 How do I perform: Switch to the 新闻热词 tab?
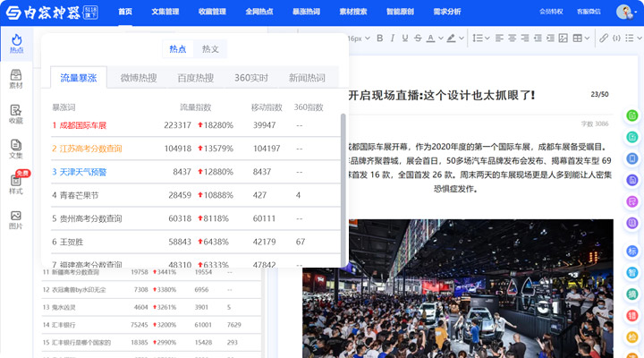pyautogui.click(x=307, y=78)
